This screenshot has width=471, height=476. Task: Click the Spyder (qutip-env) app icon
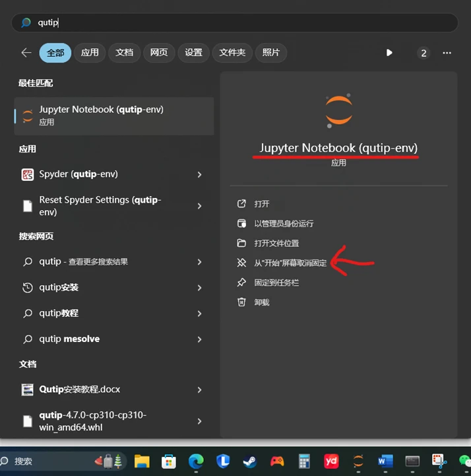tap(28, 174)
